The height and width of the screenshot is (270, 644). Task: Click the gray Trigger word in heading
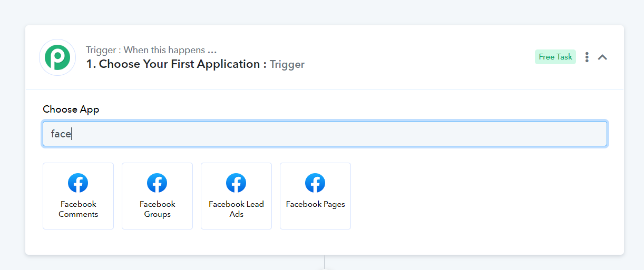[x=287, y=64]
